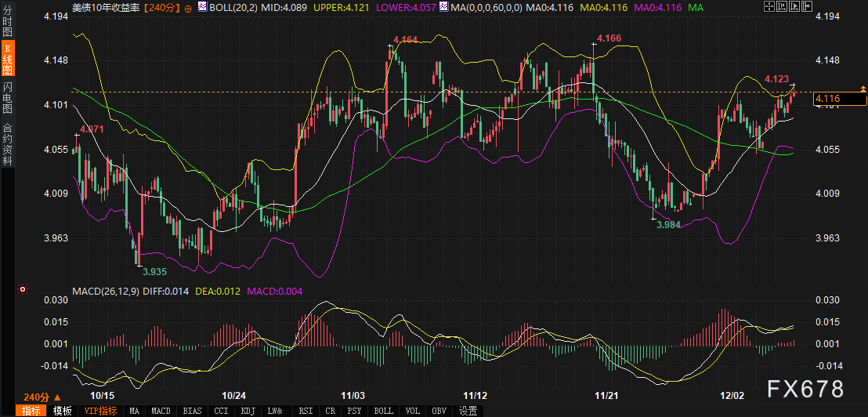Click the MA indicator chart icon in header

pos(446,7)
